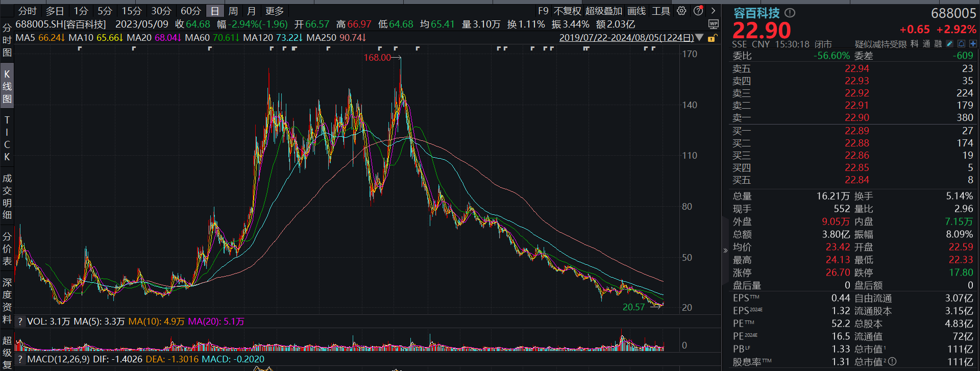980x371 pixels.
Task: Expand the 更多 period options
Action: tap(274, 11)
